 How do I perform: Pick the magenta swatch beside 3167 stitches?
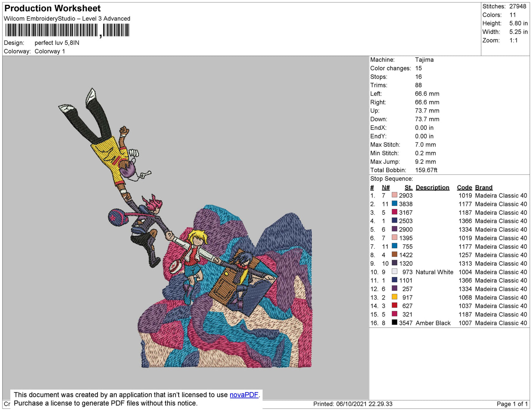point(394,212)
